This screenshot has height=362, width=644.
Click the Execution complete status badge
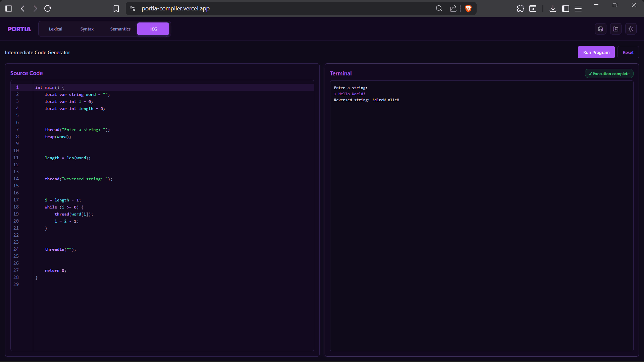point(609,74)
